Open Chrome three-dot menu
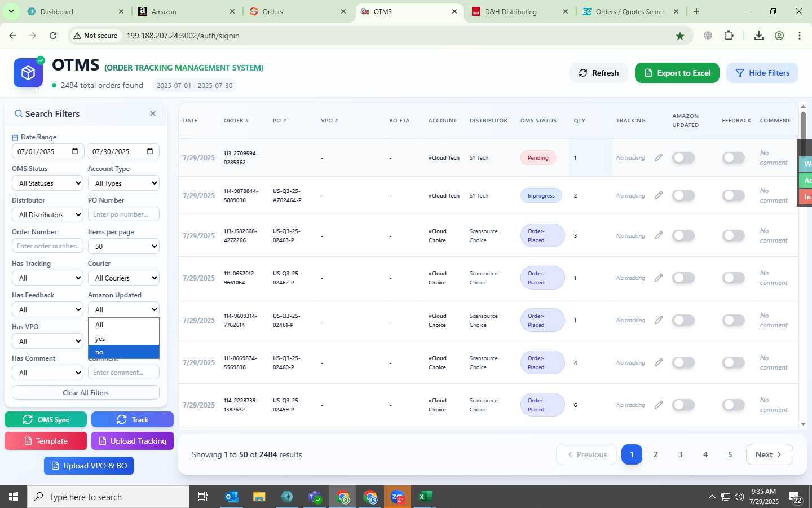This screenshot has width=812, height=508. [x=800, y=36]
